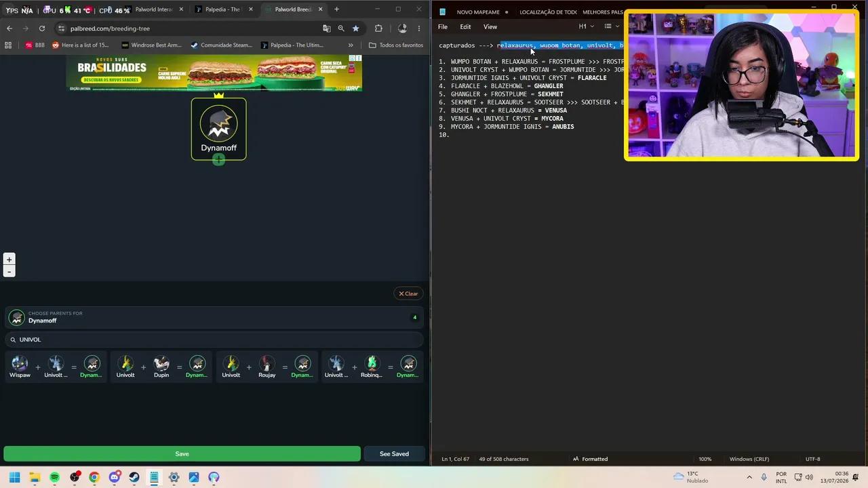Choose the Wispaw + Univolt combination
This screenshot has width=868, height=488.
coord(56,367)
